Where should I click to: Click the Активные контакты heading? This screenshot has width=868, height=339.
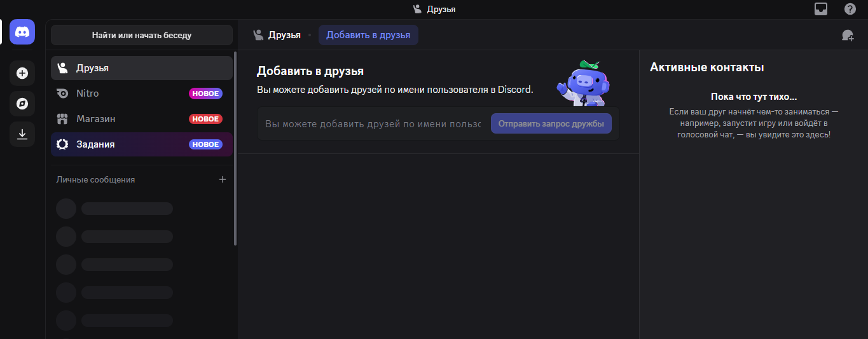click(707, 67)
